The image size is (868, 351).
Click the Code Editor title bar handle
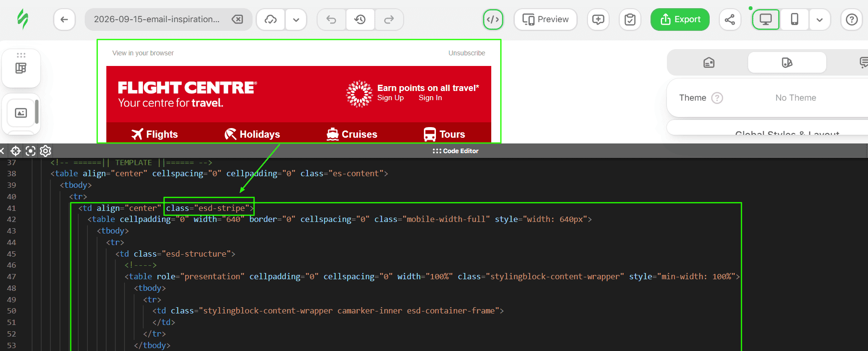[455, 151]
